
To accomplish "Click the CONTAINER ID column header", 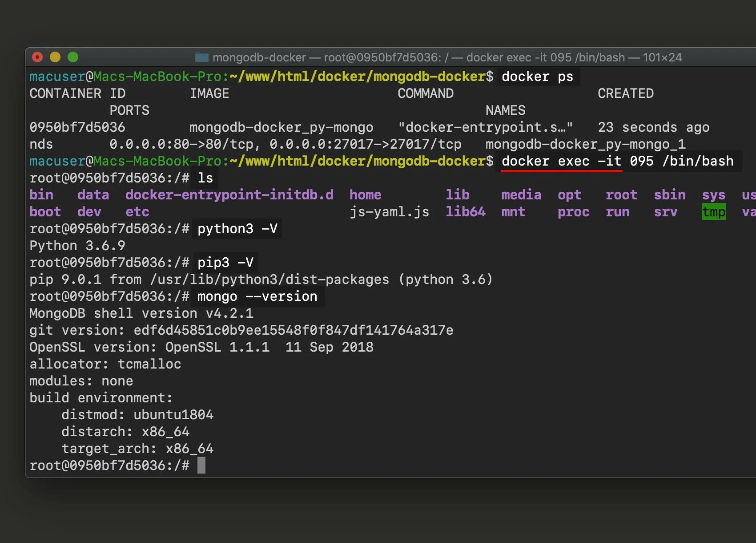I will tap(77, 93).
